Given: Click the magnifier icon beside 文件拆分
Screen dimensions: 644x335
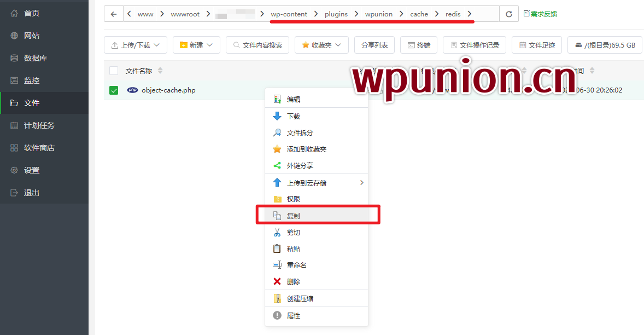Looking at the screenshot, I should 277,133.
